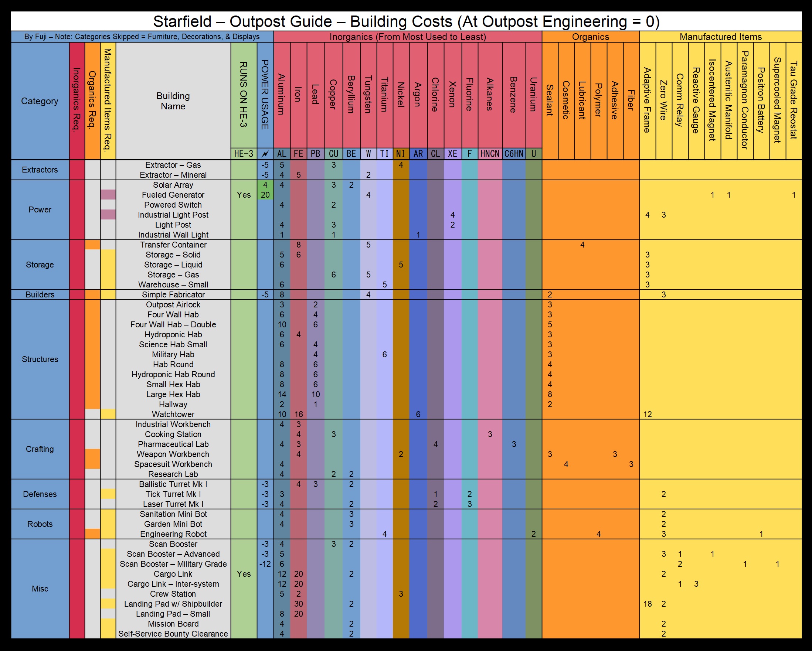Click the AL aluminum symbol cell
Viewport: 812px width, 651px height.
[x=282, y=154]
